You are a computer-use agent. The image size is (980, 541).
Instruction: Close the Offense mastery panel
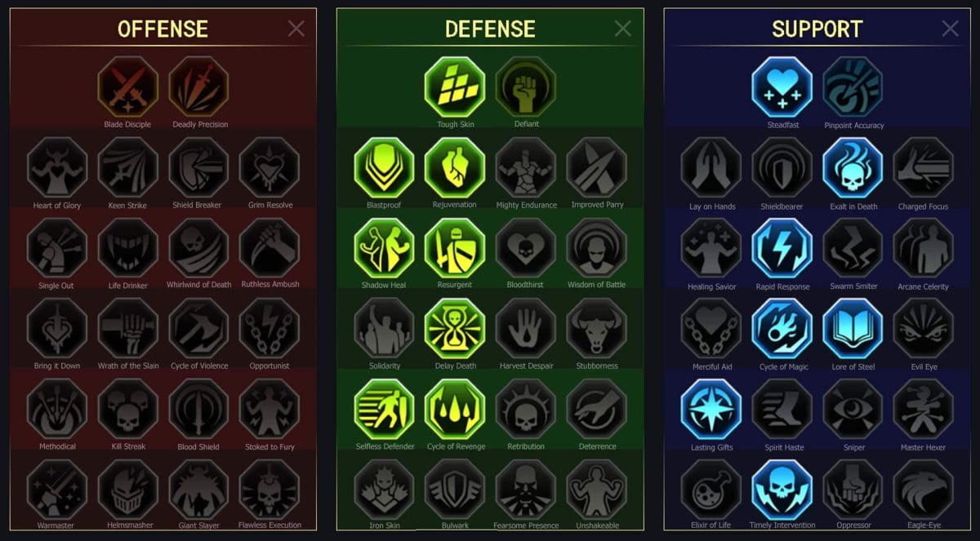click(296, 29)
